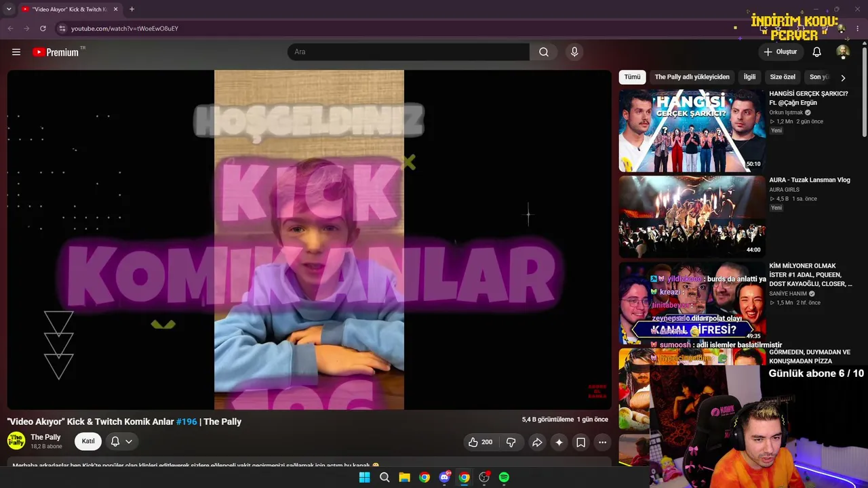This screenshot has width=868, height=488.
Task: Click the magnifier search button beside Ara
Action: click(x=544, y=52)
